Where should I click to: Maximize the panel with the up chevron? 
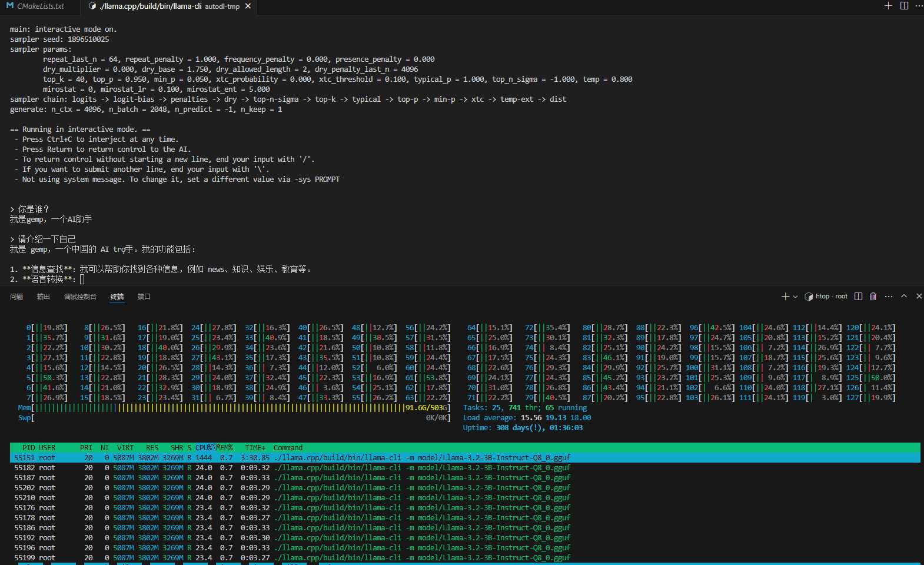[904, 296]
